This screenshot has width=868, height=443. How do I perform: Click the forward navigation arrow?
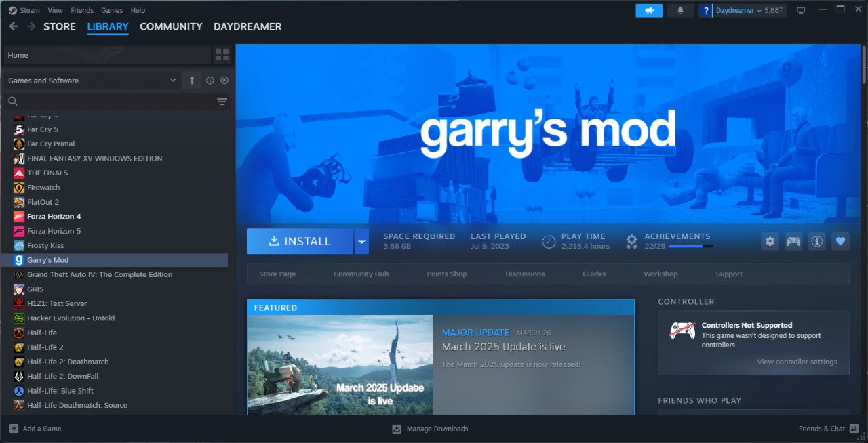pos(31,26)
